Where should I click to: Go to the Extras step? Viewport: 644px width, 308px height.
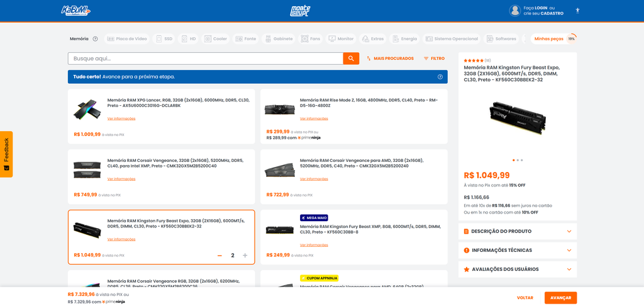(372, 38)
